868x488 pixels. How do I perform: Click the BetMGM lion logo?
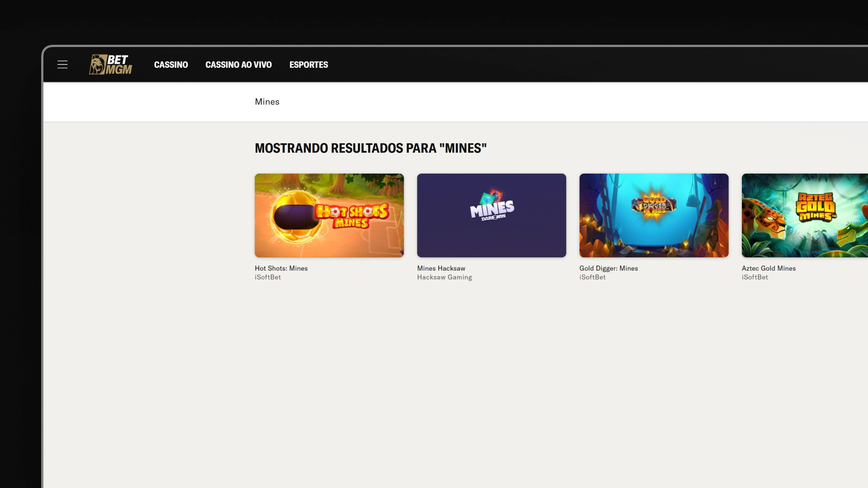pos(111,65)
